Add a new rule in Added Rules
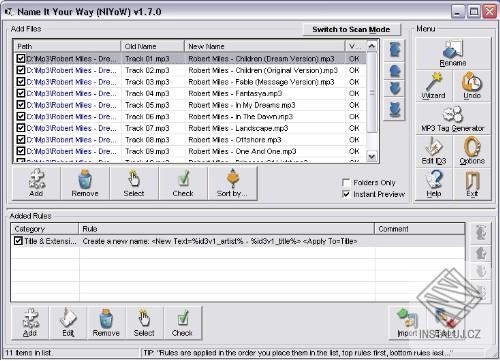Screen dimensions: 500x361 (x=30, y=323)
